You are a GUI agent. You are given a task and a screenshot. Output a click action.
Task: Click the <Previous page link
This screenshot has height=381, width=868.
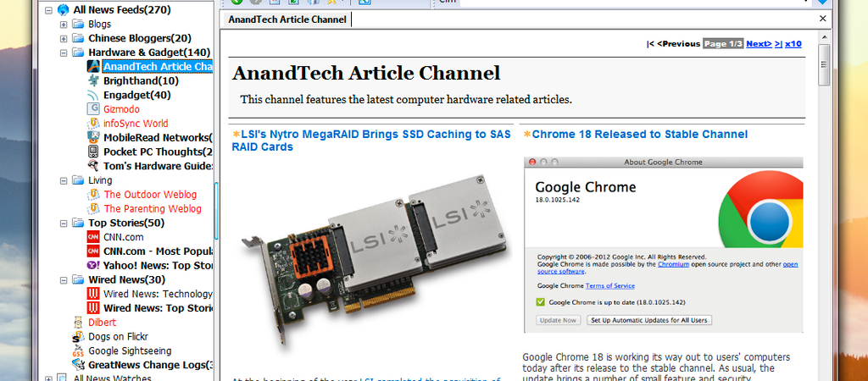tap(679, 44)
